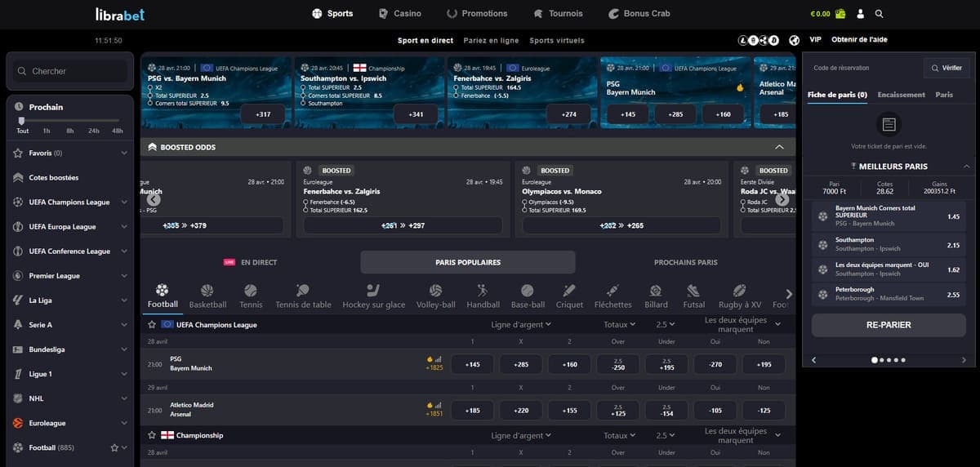This screenshot has height=467, width=980.
Task: Open the 2.5 line dropdown for Champions League
Action: (666, 324)
